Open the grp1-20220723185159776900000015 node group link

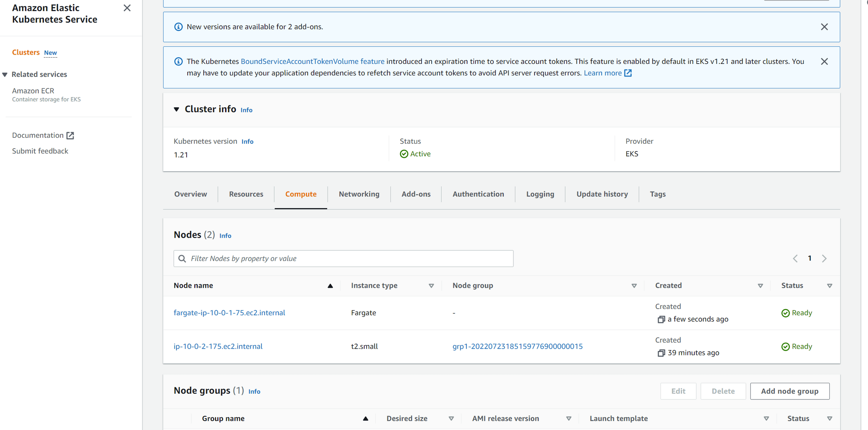(x=517, y=346)
